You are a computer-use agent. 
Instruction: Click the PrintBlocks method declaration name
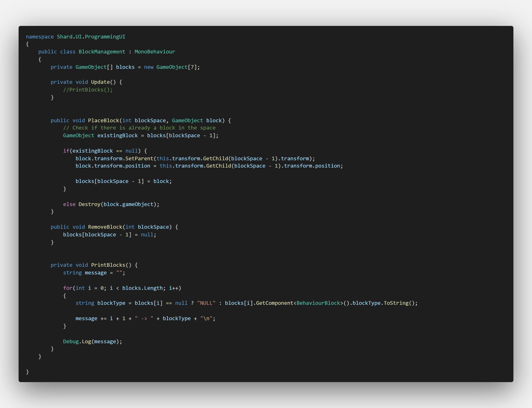[108, 265]
